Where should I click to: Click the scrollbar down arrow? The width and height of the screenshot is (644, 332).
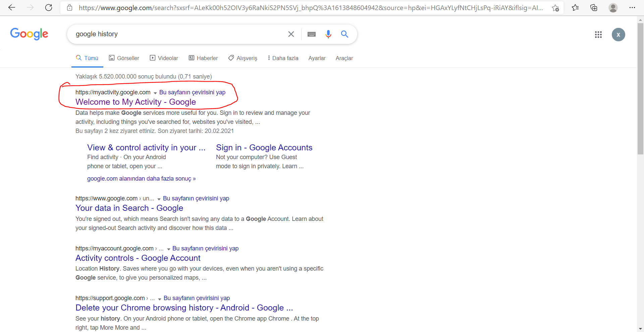(x=641, y=329)
